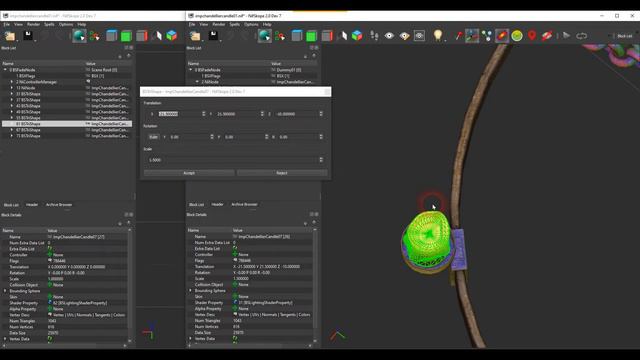Click the boxed eye icon
640x360 pixels.
pos(419,36)
